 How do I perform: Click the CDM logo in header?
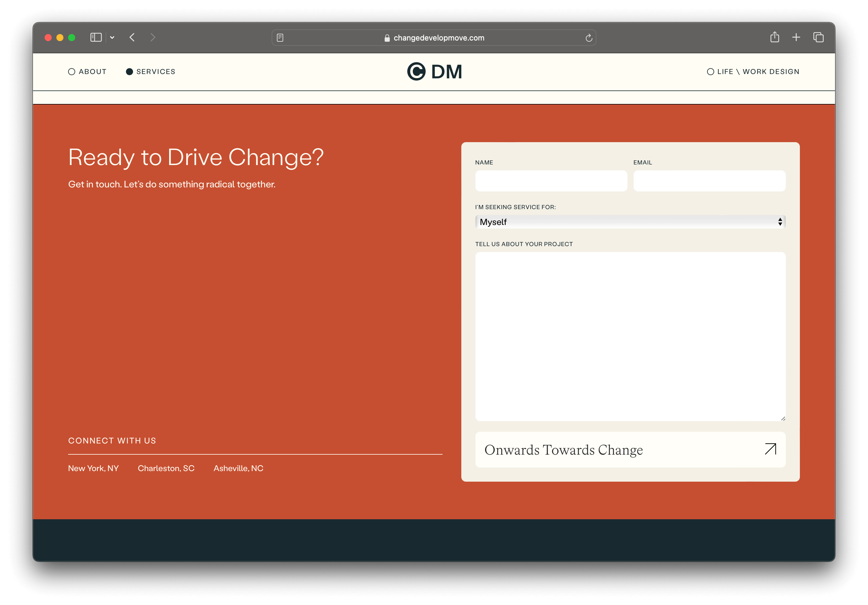pyautogui.click(x=434, y=71)
